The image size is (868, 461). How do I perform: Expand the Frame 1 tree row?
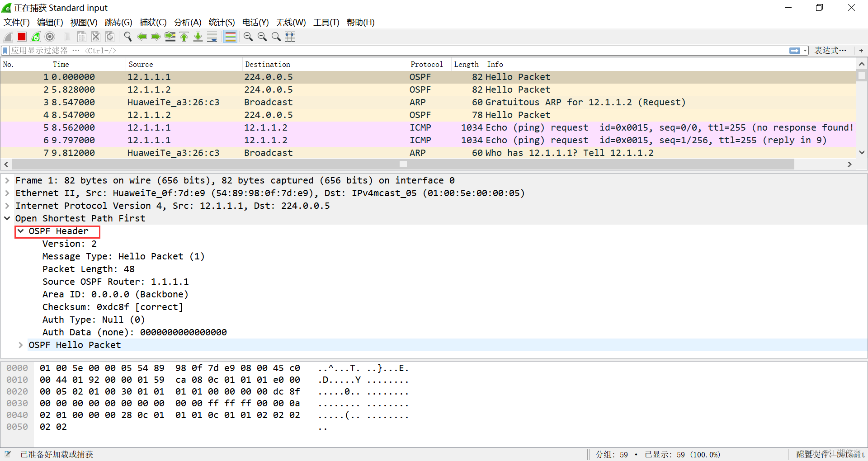[7, 180]
